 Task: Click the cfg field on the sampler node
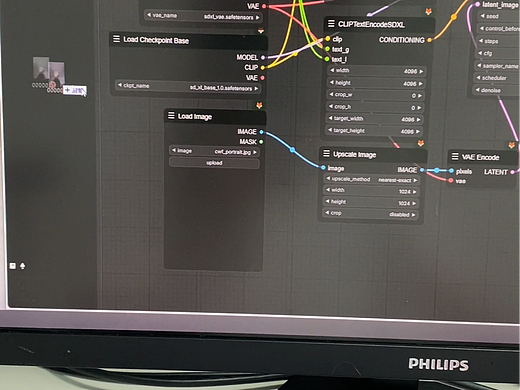pyautogui.click(x=498, y=53)
